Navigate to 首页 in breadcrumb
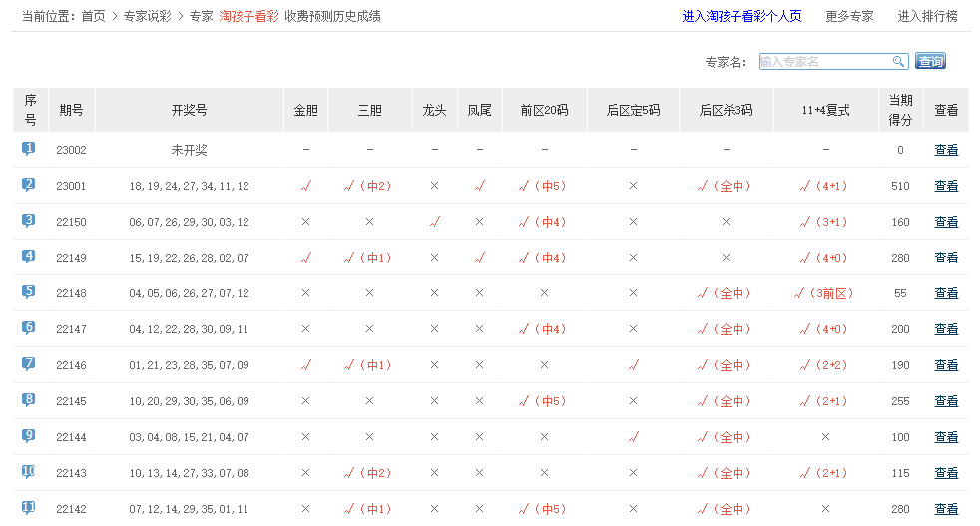The image size is (980, 526). click(93, 16)
